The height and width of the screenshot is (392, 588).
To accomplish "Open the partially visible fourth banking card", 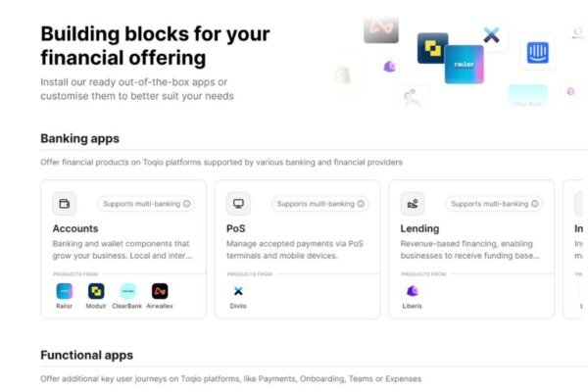I will [x=575, y=250].
